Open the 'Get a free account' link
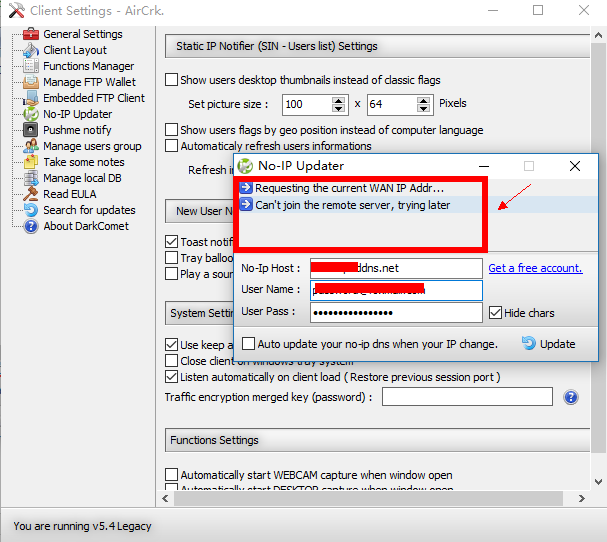The height and width of the screenshot is (542, 607). coord(535,268)
